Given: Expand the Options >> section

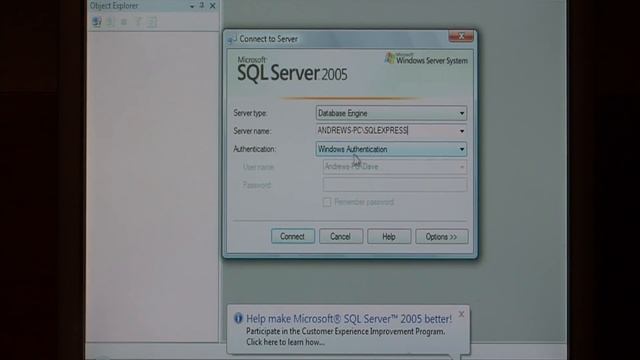Looking at the screenshot, I should click(x=442, y=236).
